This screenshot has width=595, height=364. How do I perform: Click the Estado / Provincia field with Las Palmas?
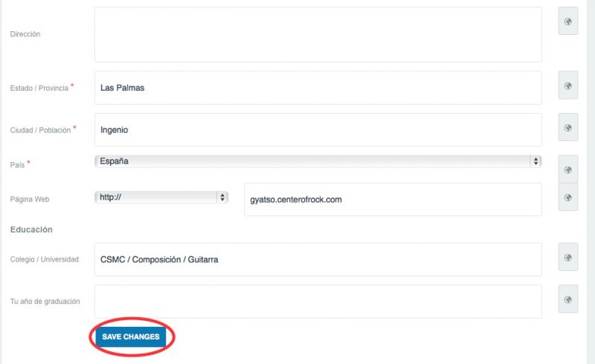pos(318,88)
